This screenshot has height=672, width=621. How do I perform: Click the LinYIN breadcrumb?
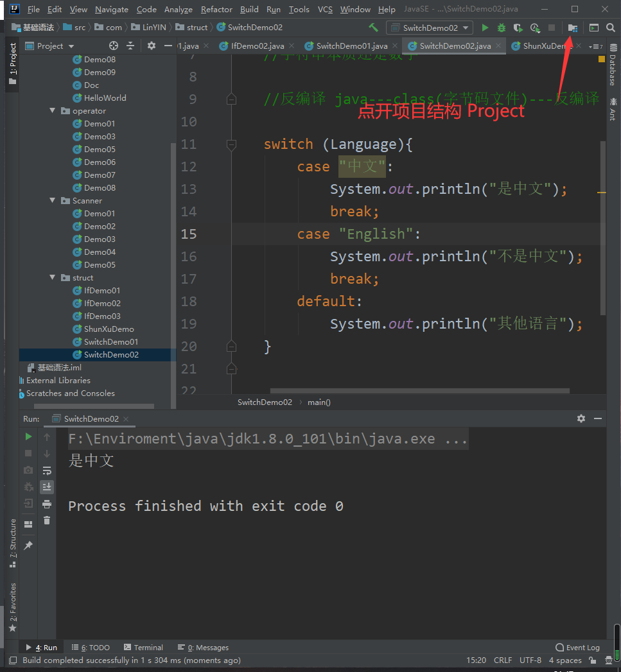[x=149, y=28]
